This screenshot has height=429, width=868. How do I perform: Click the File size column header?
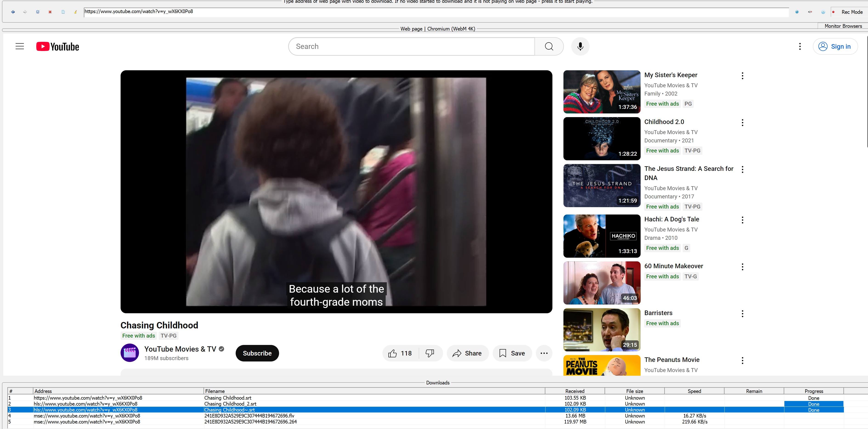(x=634, y=391)
